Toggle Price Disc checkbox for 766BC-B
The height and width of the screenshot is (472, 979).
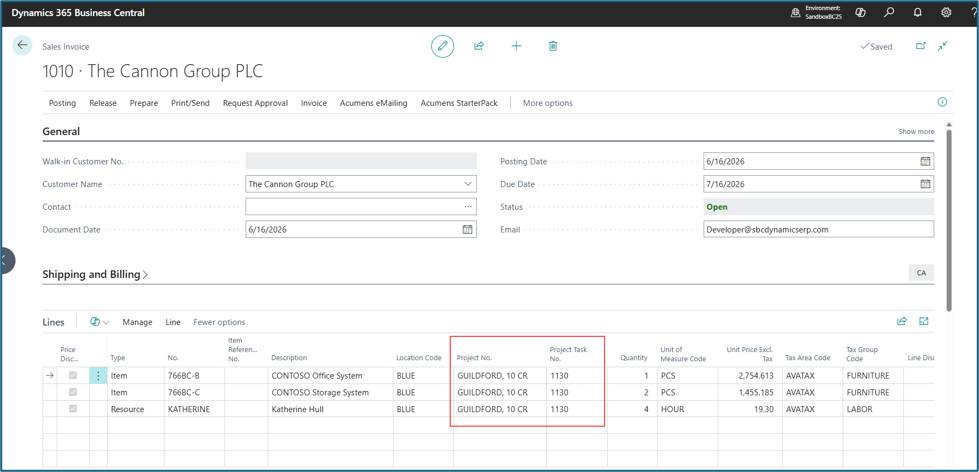[x=72, y=376]
